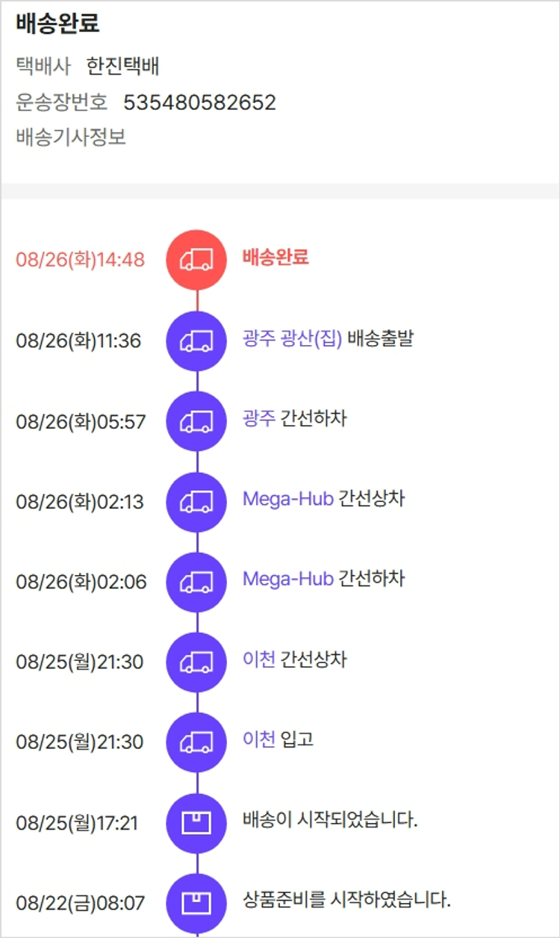This screenshot has height=938, width=560.
Task: Click truck icon beside Mega-Hub 간선하차
Action: tap(196, 581)
